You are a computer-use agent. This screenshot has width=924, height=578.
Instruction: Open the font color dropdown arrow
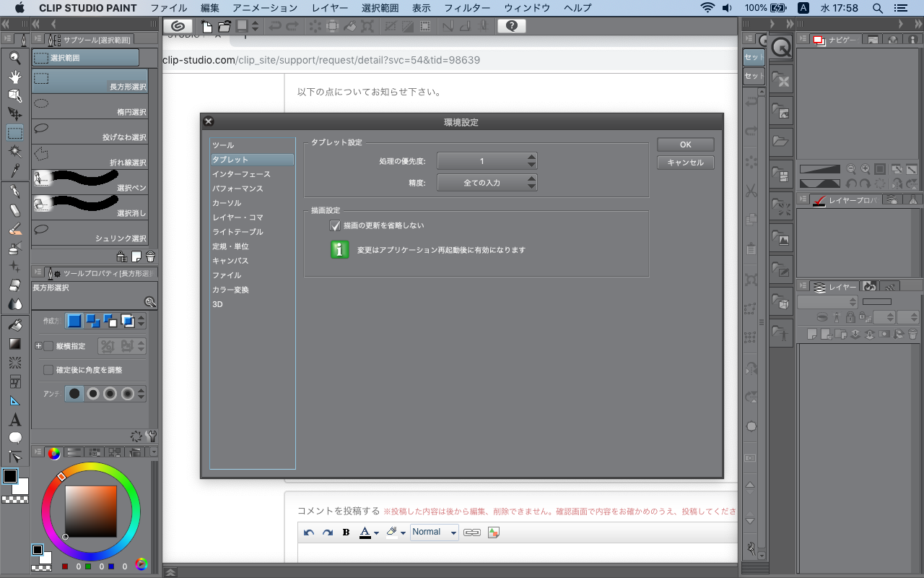tap(376, 533)
